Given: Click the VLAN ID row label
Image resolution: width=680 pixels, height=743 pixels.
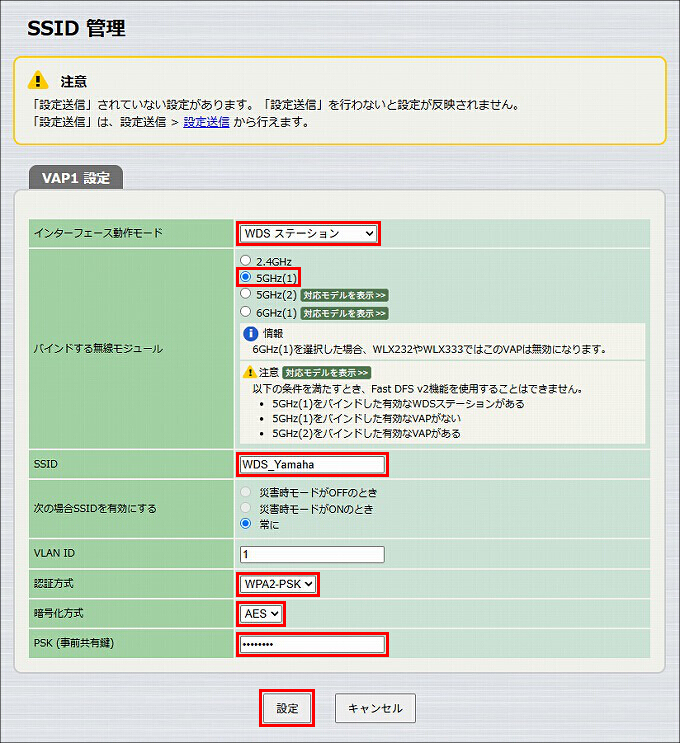Looking at the screenshot, I should 54,553.
